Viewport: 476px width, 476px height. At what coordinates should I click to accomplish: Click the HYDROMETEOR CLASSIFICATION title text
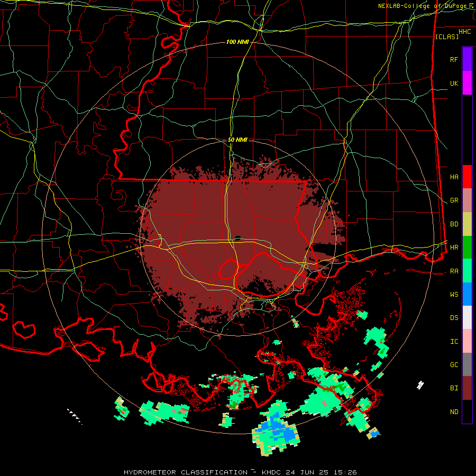click(186, 472)
